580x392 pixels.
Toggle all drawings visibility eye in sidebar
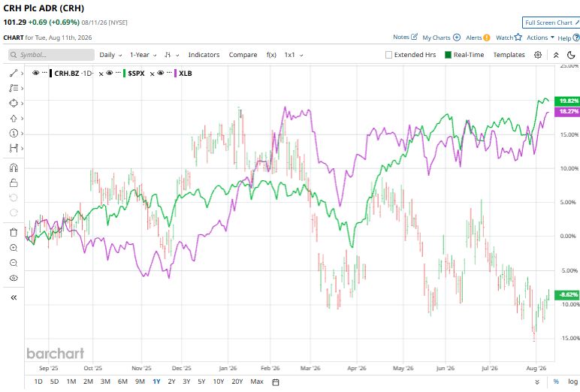pos(14,278)
